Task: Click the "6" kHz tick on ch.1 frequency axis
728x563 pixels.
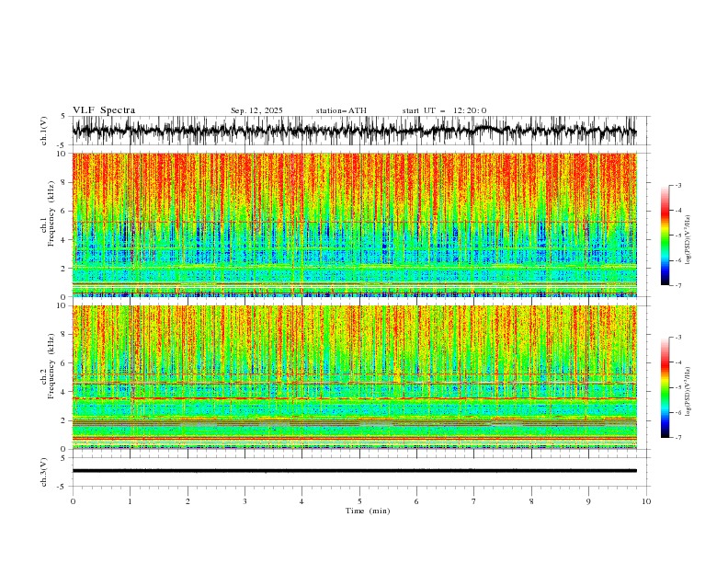Action: 64,211
